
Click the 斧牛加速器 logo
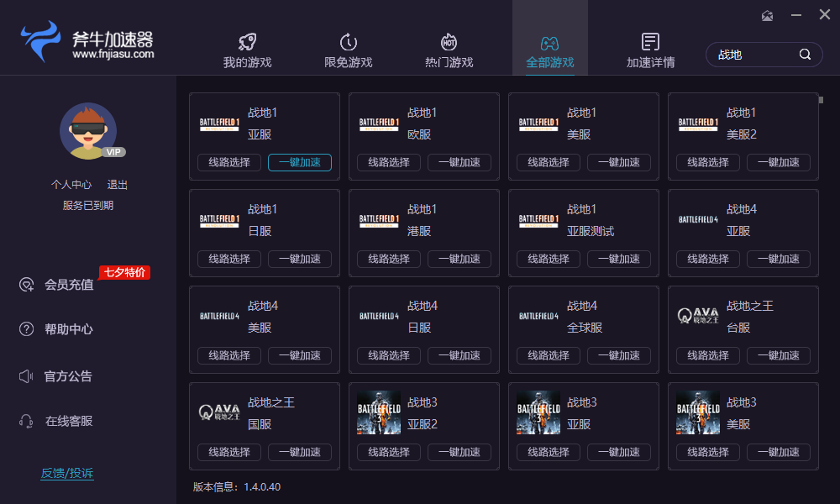point(87,42)
